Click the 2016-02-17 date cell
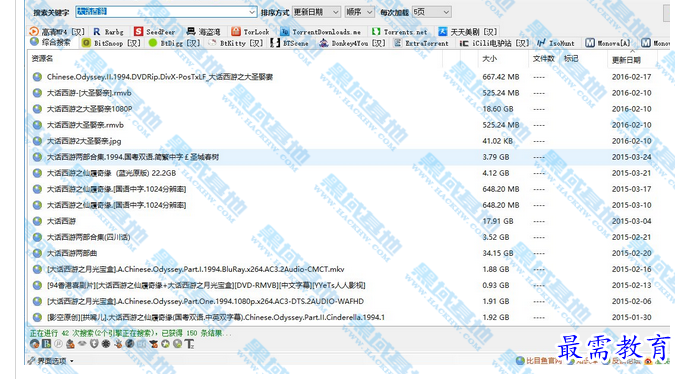The image size is (679, 379). (631, 77)
